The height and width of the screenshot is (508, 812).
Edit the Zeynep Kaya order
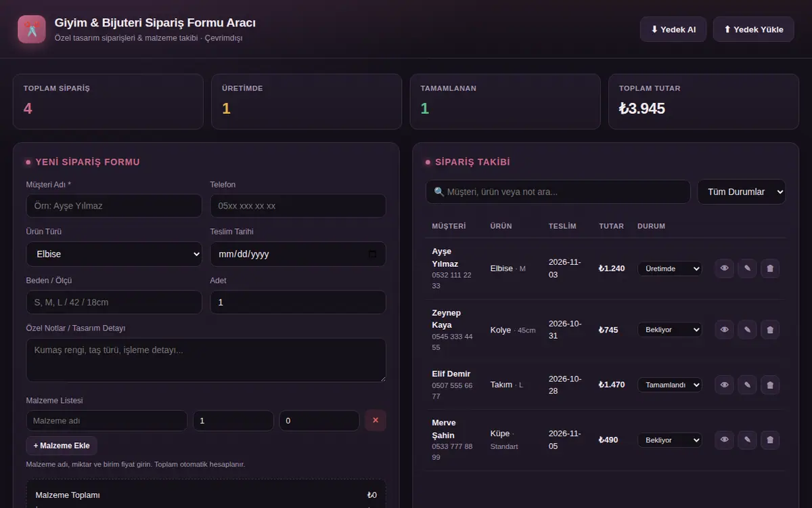(747, 330)
